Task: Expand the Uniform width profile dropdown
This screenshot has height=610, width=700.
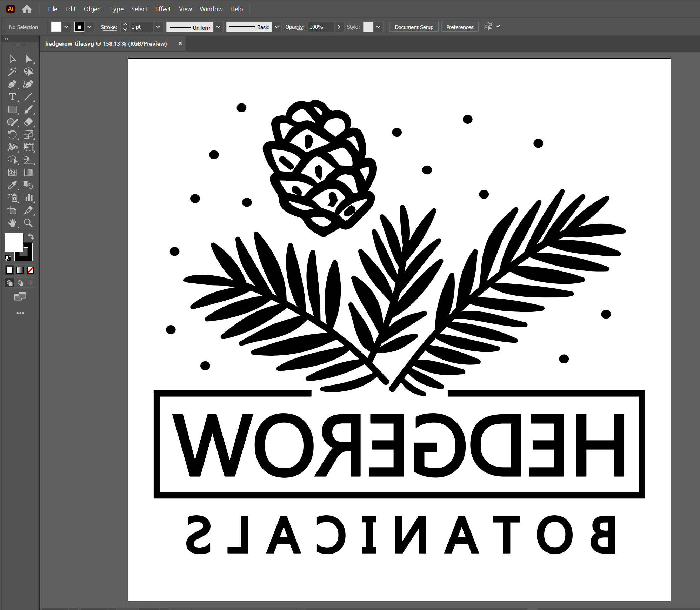Action: click(x=219, y=27)
